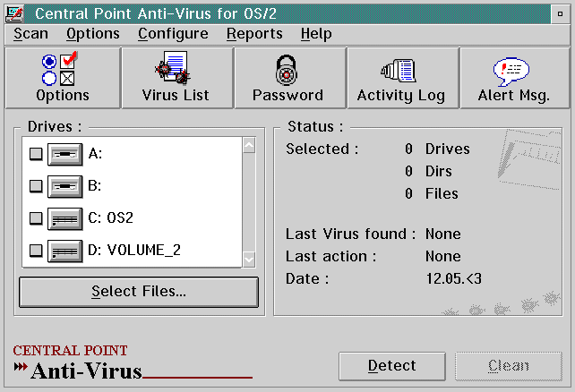Select the D: VOLUME_2 drive checkbox
Screen dimensions: 575x392
36,251
